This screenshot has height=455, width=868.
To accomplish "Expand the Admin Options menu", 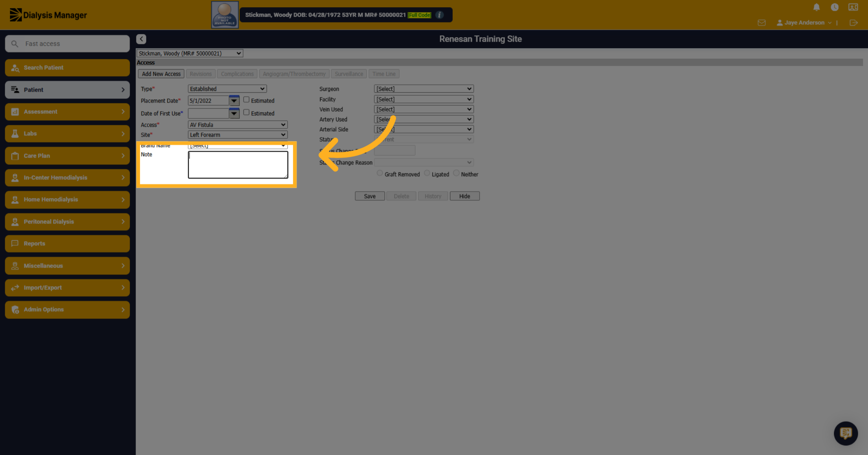I will (67, 309).
